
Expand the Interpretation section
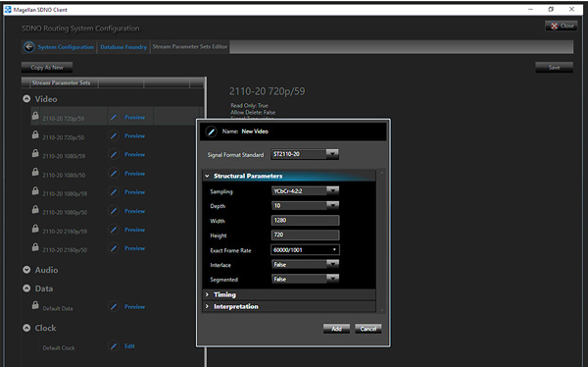[207, 306]
